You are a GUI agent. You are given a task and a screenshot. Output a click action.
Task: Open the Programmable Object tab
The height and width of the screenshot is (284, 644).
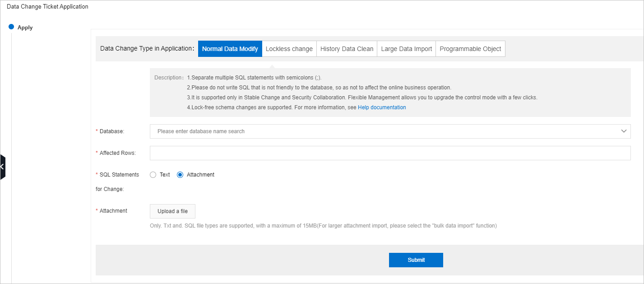coord(470,48)
